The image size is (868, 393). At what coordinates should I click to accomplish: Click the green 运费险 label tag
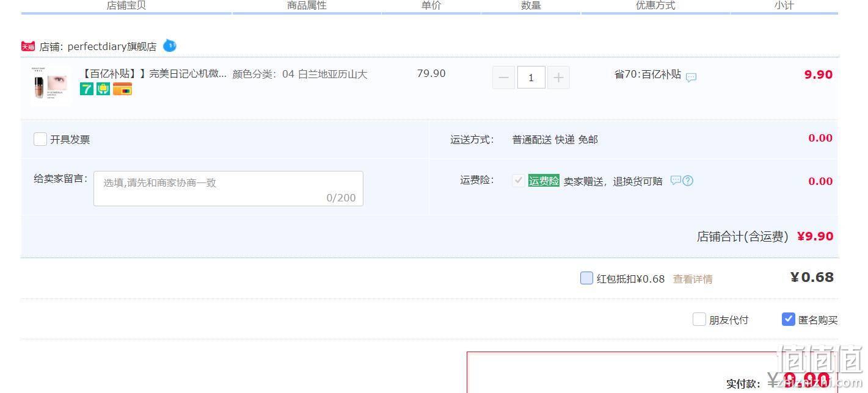click(x=544, y=181)
